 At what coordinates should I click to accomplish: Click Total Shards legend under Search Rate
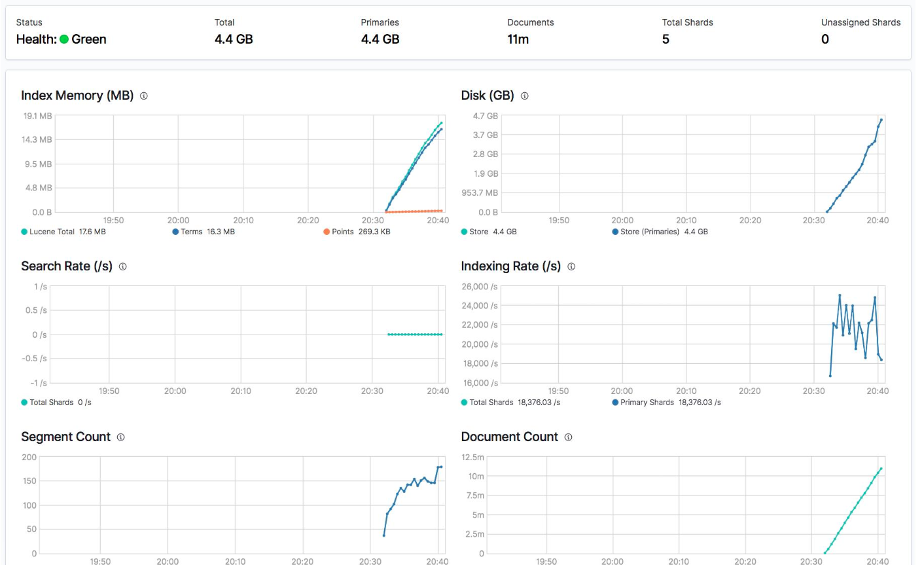click(x=56, y=403)
